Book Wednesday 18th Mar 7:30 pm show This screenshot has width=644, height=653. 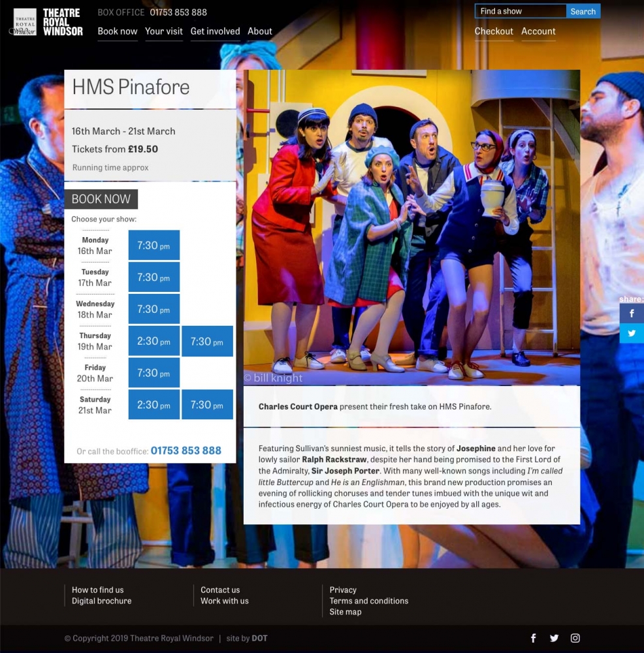[153, 309]
